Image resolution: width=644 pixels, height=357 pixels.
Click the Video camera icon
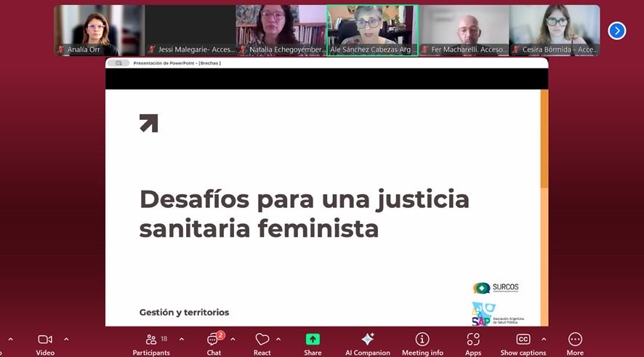tap(45, 340)
